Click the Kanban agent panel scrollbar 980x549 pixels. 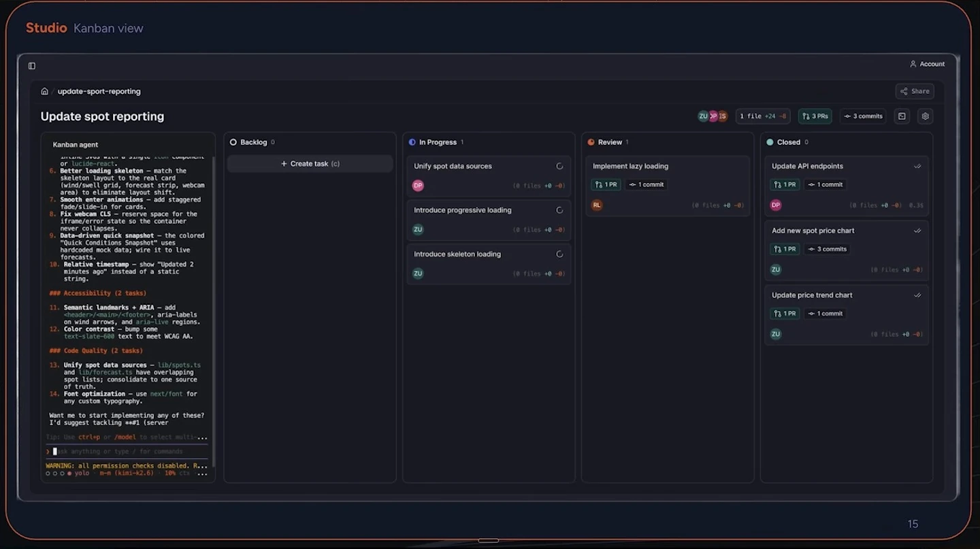[x=213, y=312]
